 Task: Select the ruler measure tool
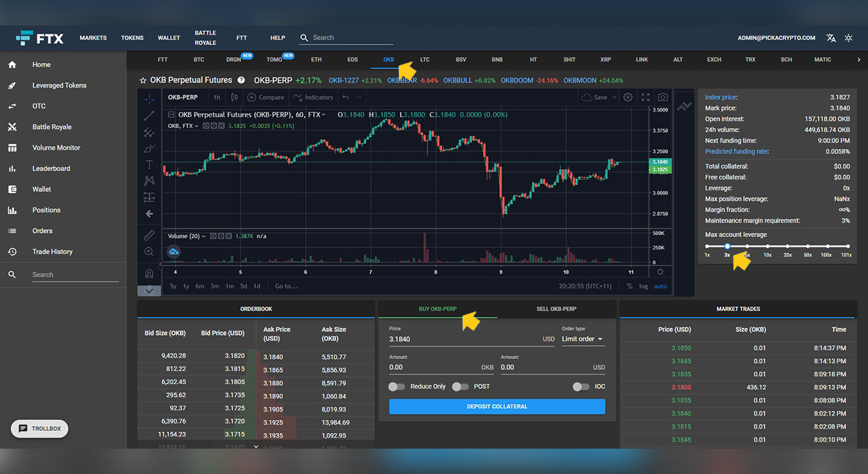click(x=149, y=236)
